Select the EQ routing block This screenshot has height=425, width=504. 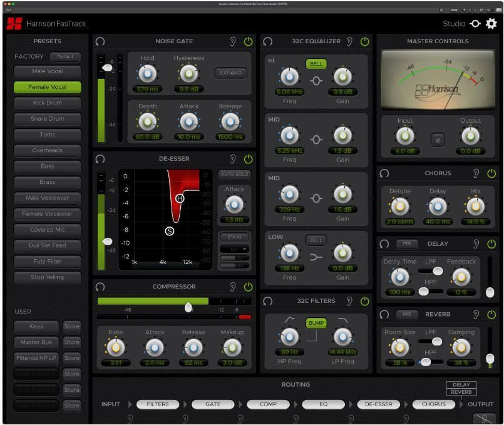coord(323,404)
